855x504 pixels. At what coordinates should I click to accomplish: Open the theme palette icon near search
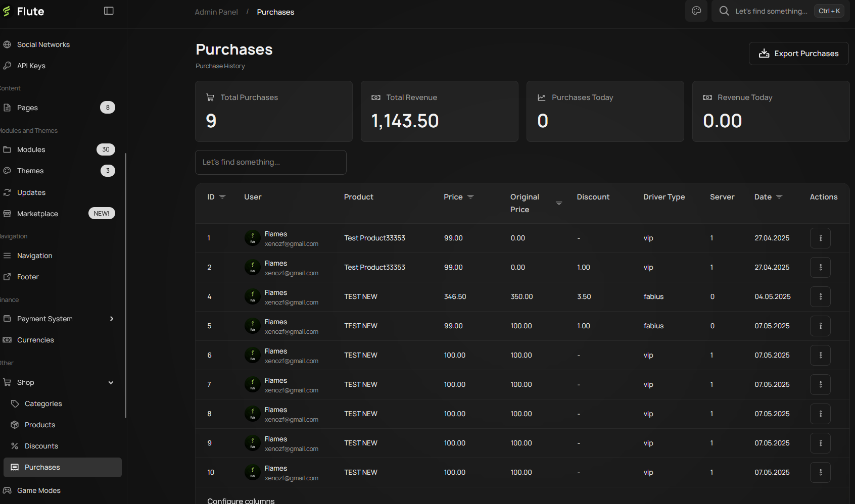(696, 11)
